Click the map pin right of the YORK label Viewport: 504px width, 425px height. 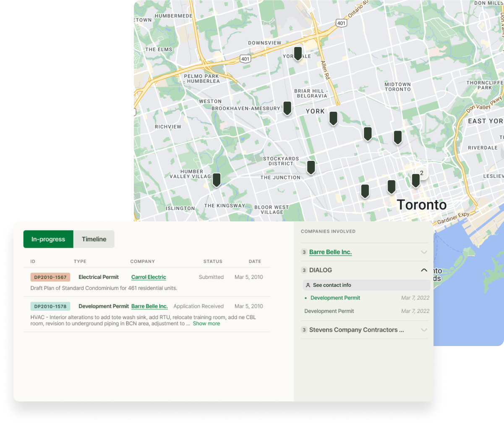[333, 118]
